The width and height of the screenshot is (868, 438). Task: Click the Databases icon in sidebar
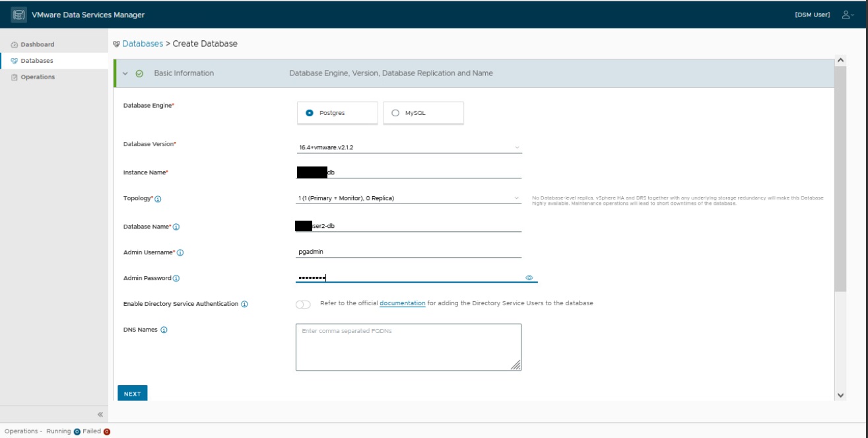(x=15, y=61)
